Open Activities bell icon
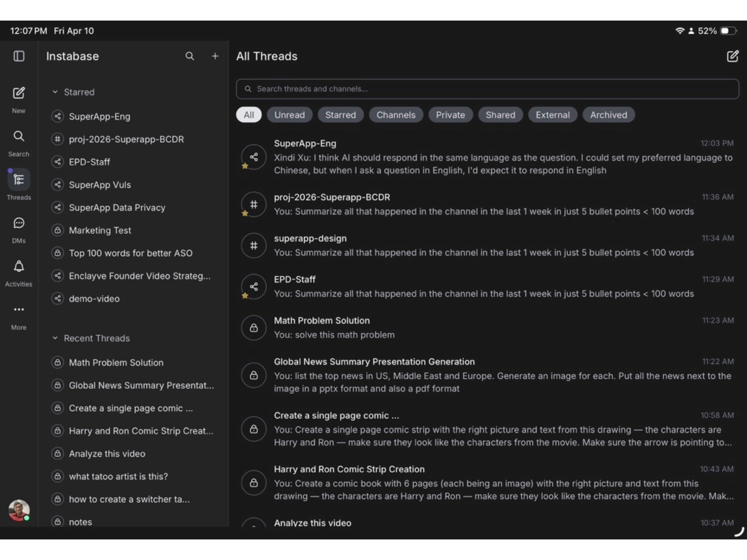 [x=19, y=267]
